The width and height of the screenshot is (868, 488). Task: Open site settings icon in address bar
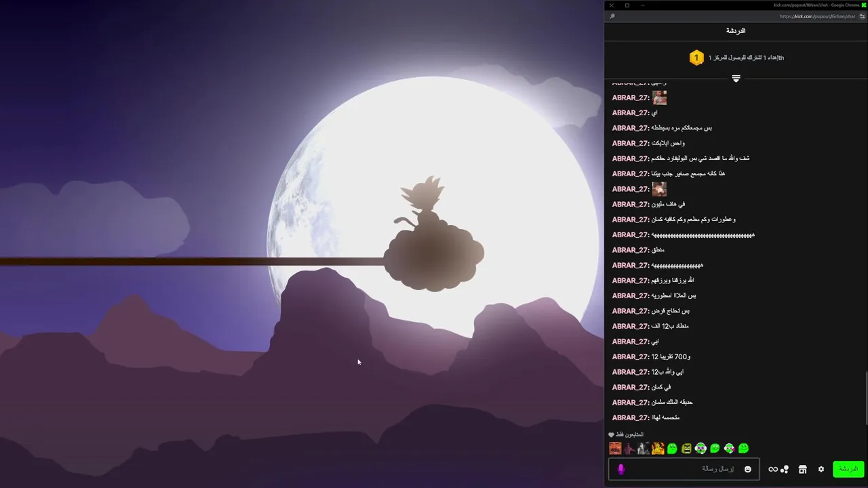(863, 16)
